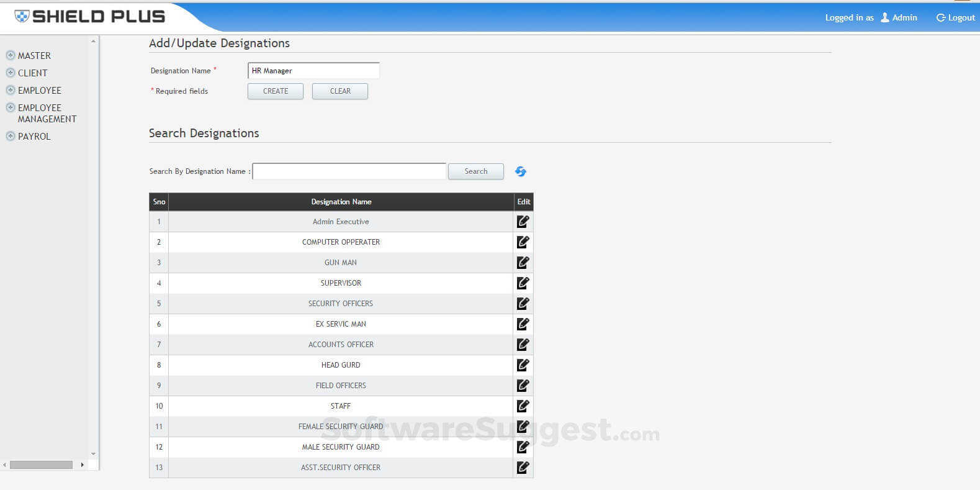Click the sidebar scroll left arrow

[x=4, y=465]
